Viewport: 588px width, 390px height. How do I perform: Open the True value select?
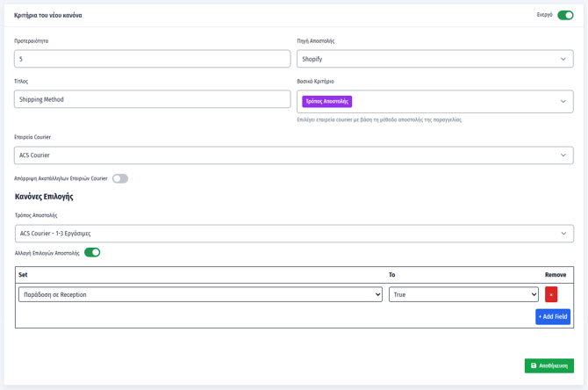click(x=463, y=294)
